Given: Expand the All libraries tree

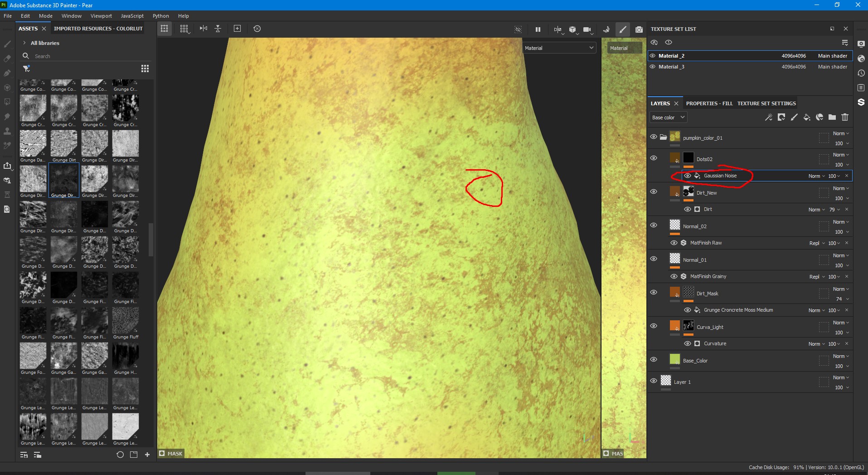Looking at the screenshot, I should (x=24, y=43).
